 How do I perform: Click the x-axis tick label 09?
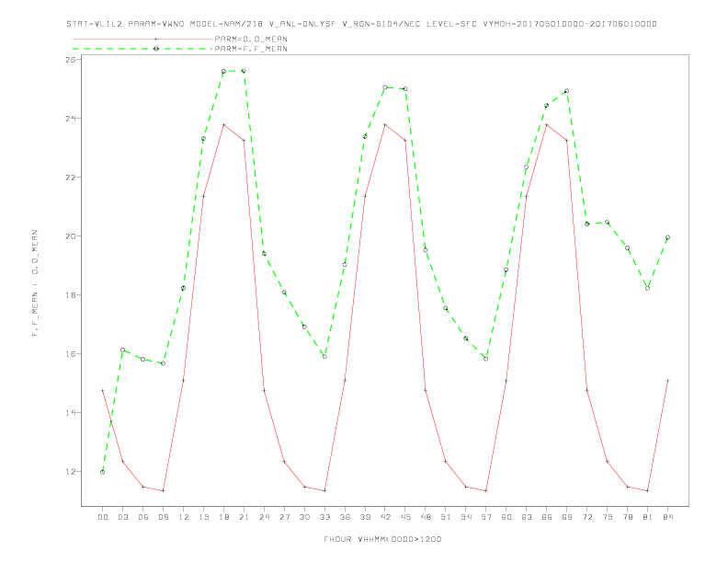(164, 517)
